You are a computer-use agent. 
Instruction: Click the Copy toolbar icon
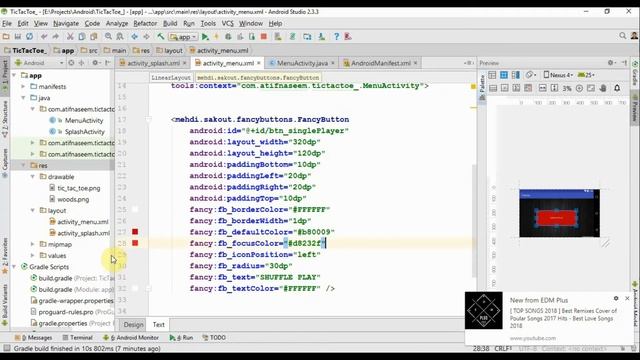[x=82, y=37]
